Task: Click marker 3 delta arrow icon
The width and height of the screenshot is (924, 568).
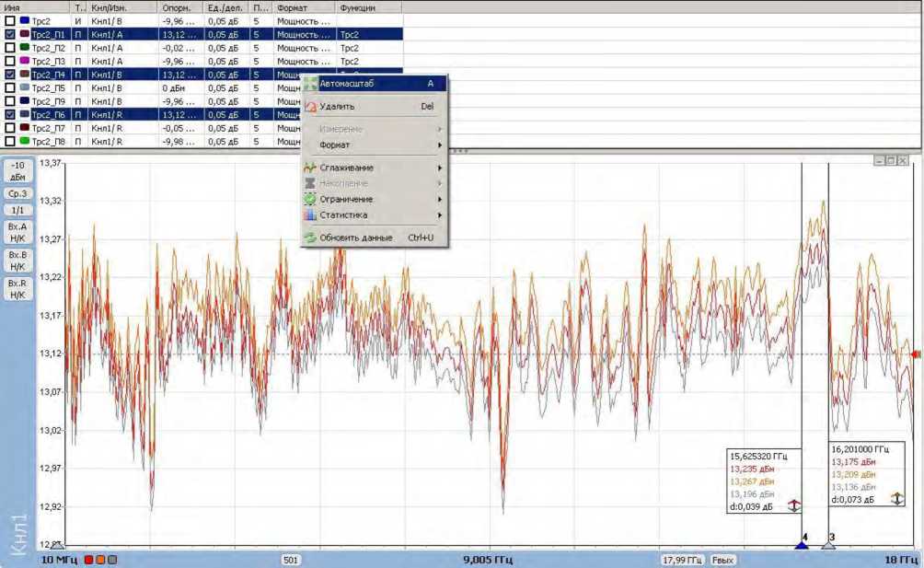Action: pyautogui.click(x=897, y=499)
